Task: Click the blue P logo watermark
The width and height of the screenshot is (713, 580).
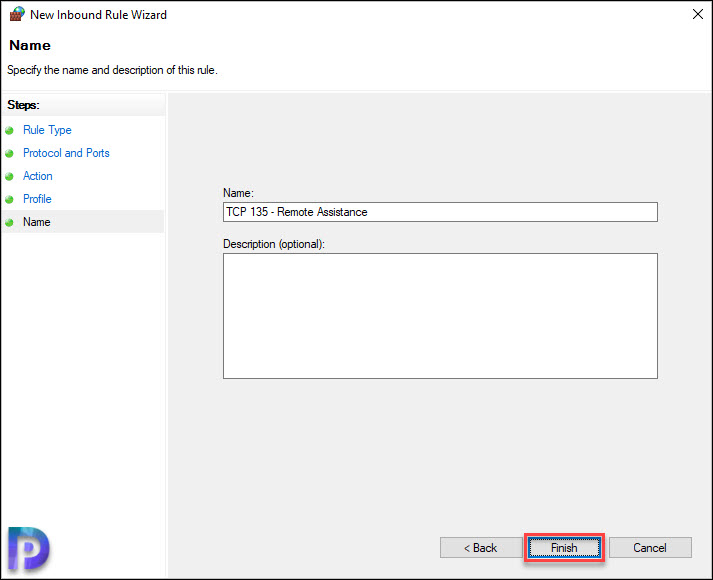Action: click(29, 549)
